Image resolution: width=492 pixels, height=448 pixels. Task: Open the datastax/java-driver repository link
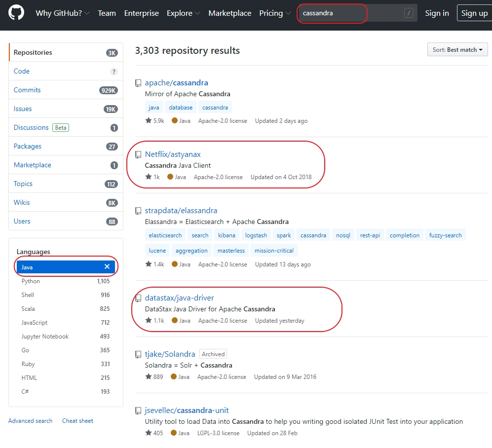pyautogui.click(x=179, y=298)
